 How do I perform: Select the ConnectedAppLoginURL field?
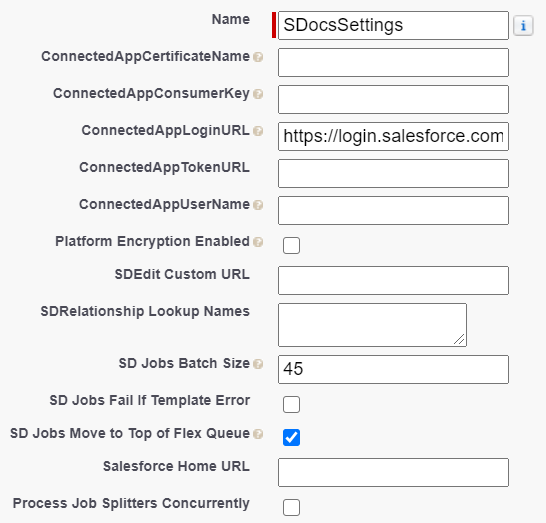coord(393,136)
